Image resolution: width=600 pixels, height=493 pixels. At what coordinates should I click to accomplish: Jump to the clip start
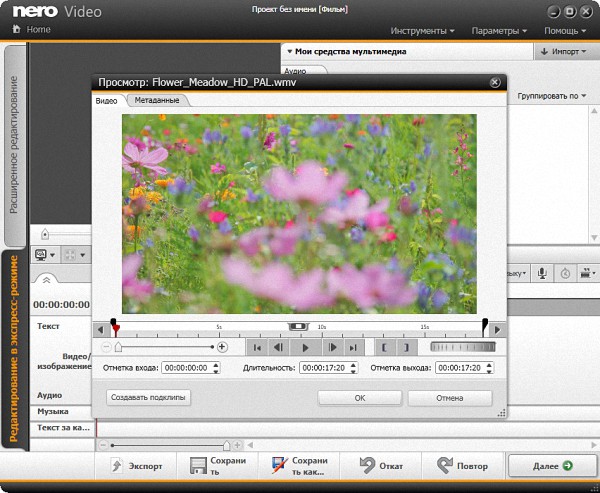tap(258, 347)
